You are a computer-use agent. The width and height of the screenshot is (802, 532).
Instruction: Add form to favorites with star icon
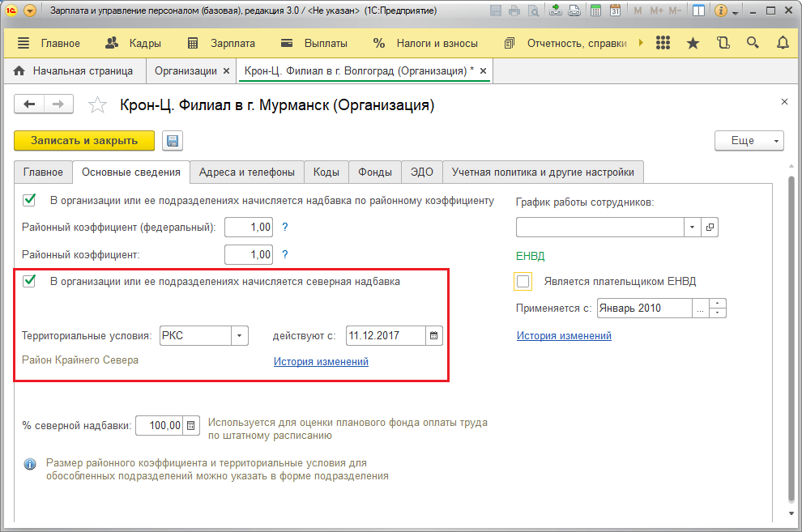click(97, 105)
